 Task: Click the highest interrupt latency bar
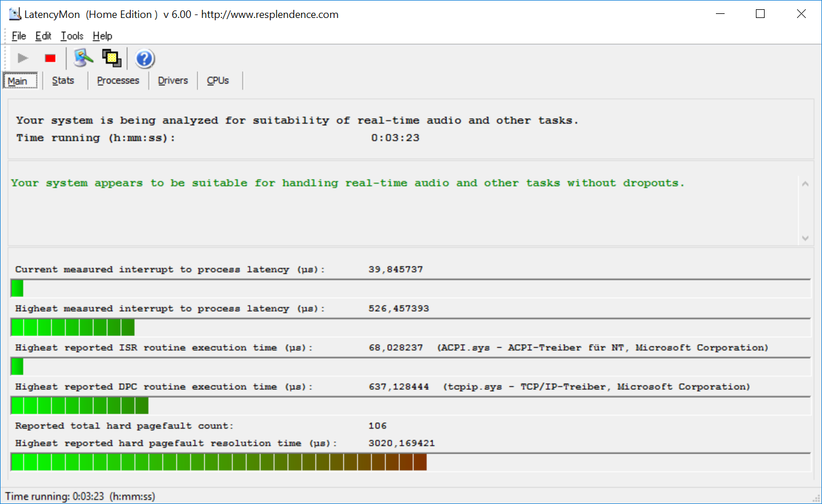point(410,327)
